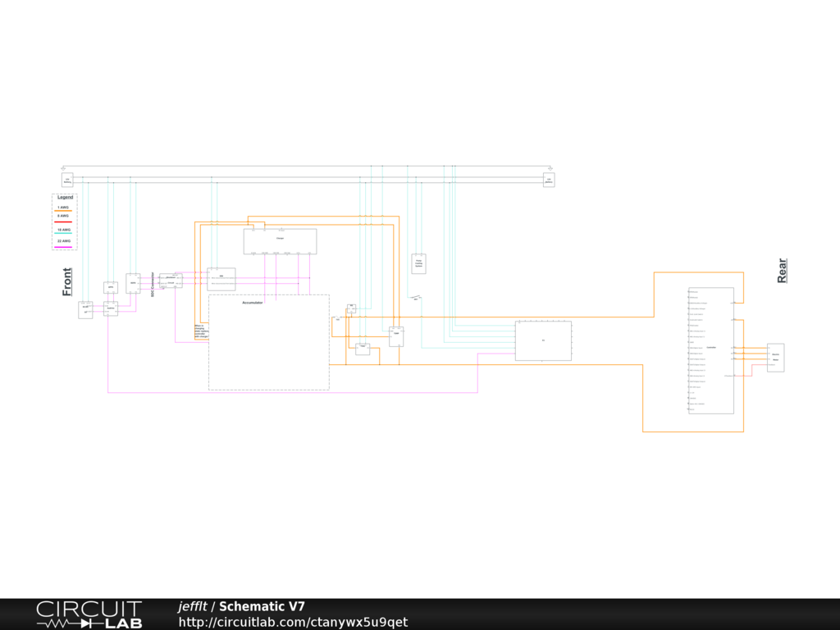Click the Front section label

(67, 281)
